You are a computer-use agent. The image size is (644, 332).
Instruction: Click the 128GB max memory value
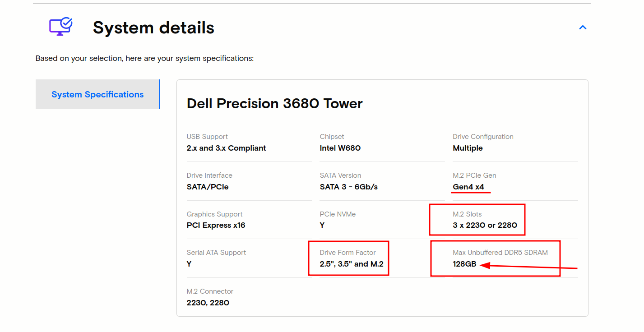(464, 264)
